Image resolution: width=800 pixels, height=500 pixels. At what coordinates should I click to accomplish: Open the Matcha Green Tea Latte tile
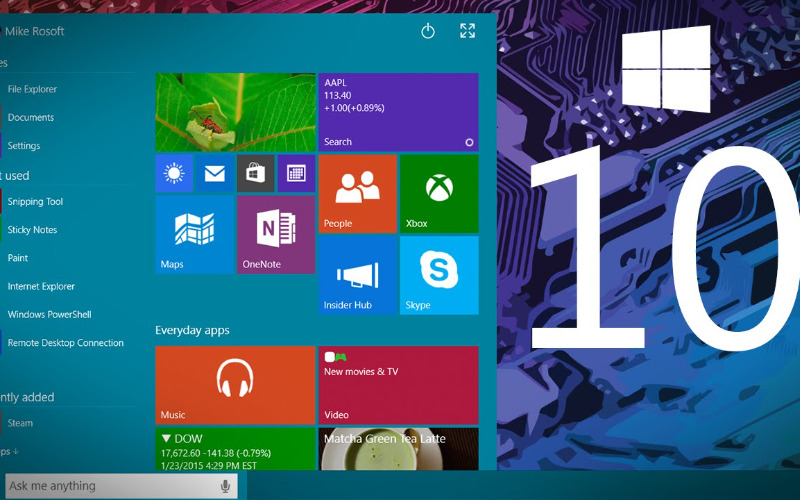coord(398,449)
